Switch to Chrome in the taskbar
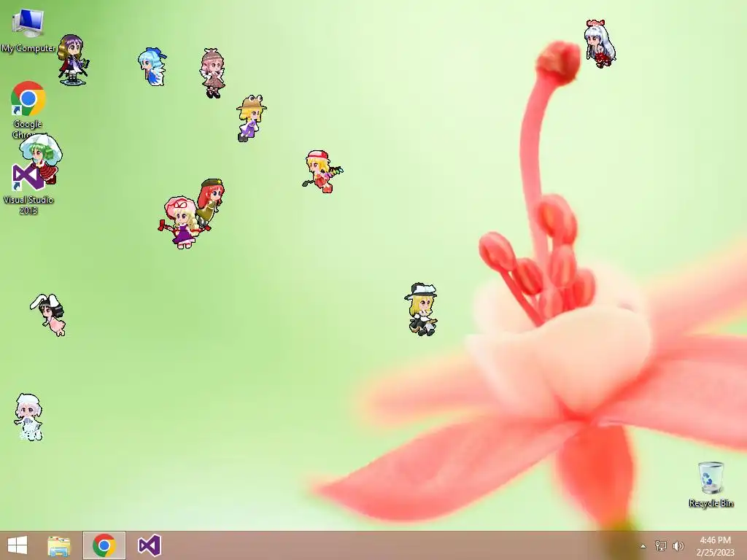This screenshot has width=747, height=560. pos(104,545)
